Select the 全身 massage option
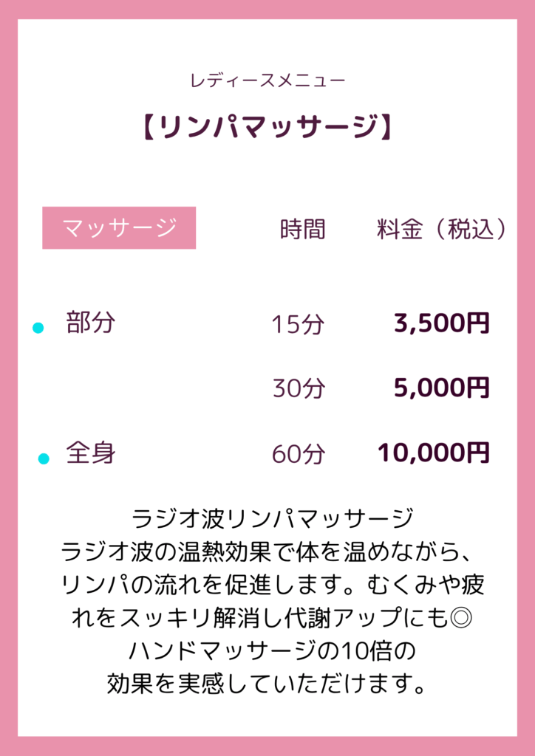535x756 pixels. [x=91, y=452]
